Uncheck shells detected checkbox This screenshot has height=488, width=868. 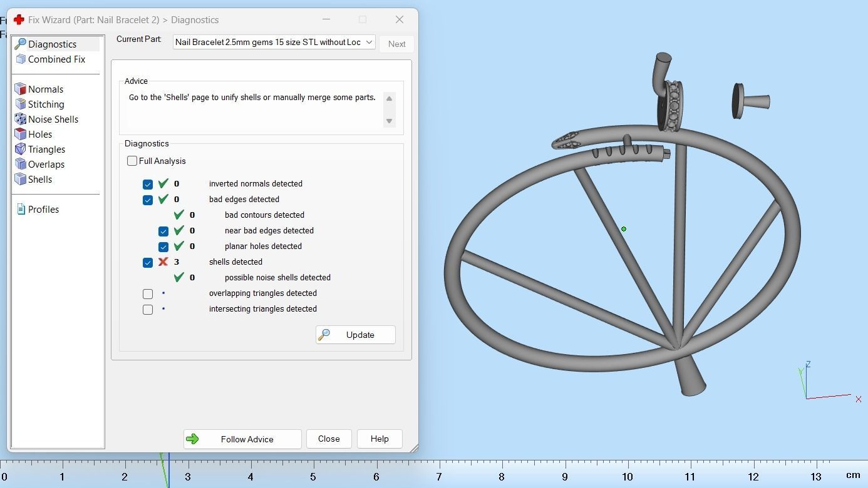coord(148,262)
